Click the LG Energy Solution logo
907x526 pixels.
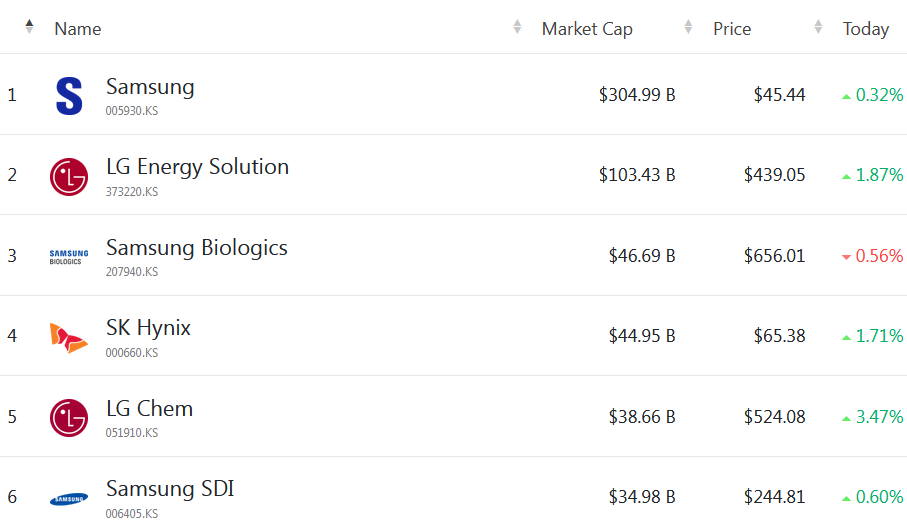[x=69, y=176]
